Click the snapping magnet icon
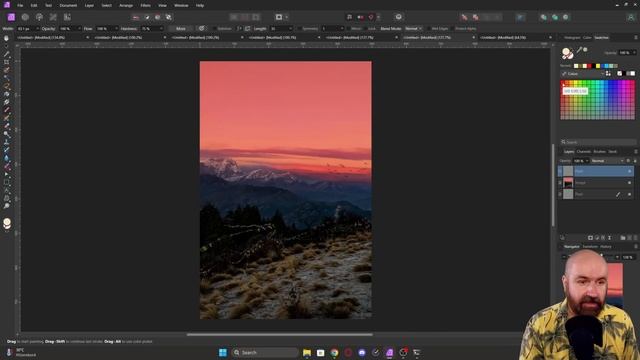Screen dimensions: 640x360 (x=371, y=17)
